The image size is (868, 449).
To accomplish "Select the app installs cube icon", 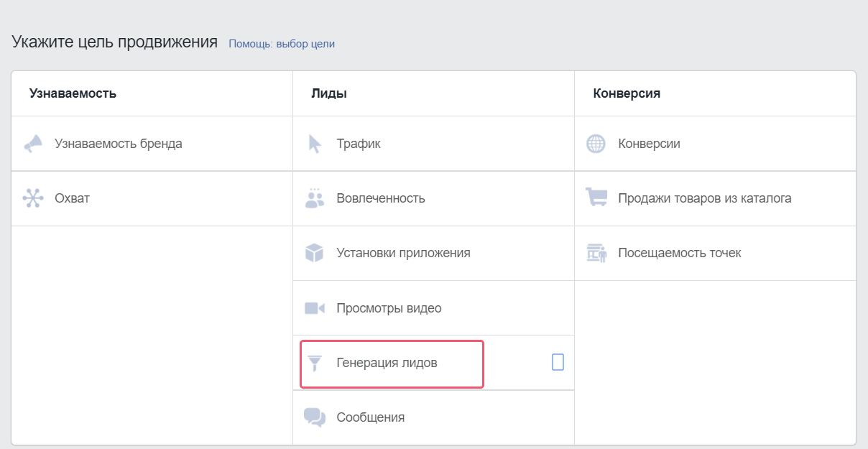I will point(315,253).
